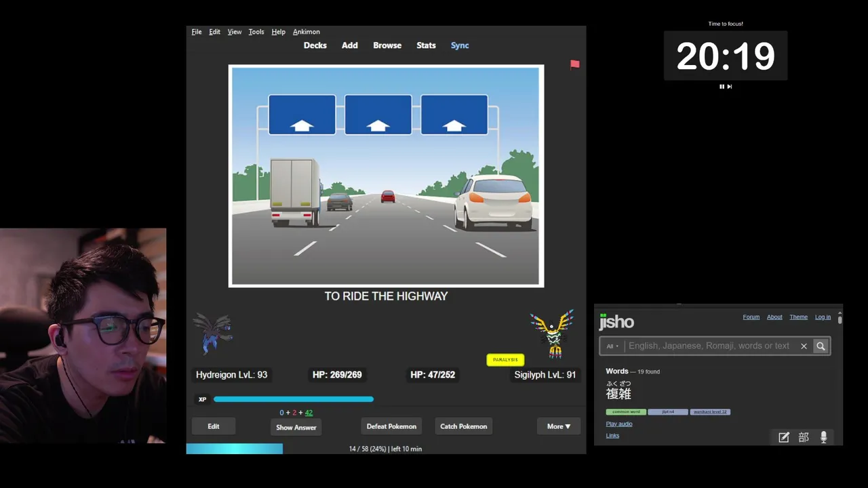Click the highway card image
The height and width of the screenshot is (488, 868).
coord(386,176)
